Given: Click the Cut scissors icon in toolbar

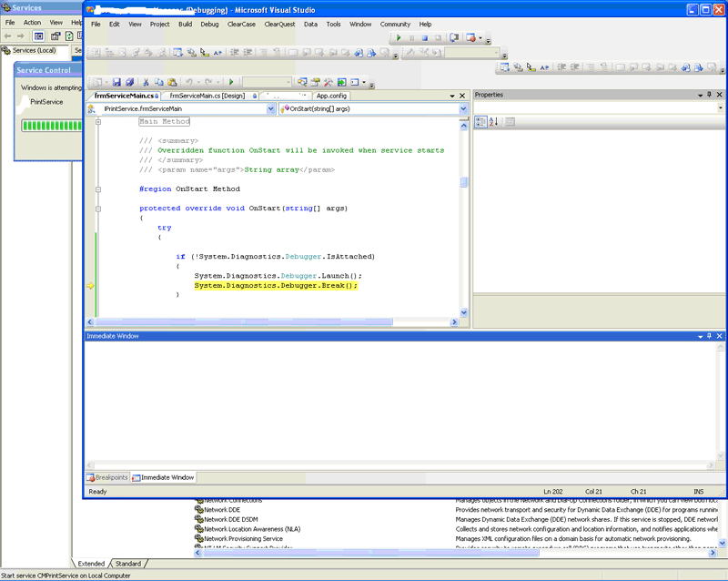Looking at the screenshot, I should 146,82.
